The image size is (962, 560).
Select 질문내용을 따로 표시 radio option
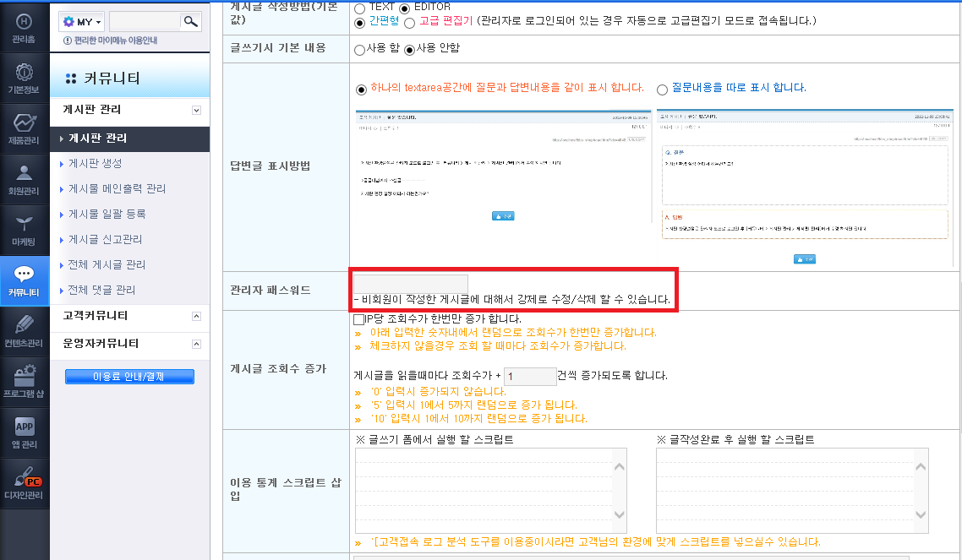pyautogui.click(x=662, y=90)
